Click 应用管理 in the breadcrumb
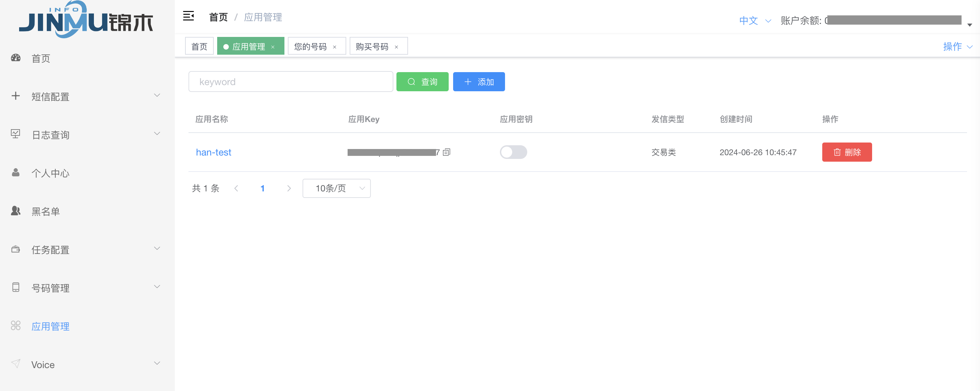 263,17
